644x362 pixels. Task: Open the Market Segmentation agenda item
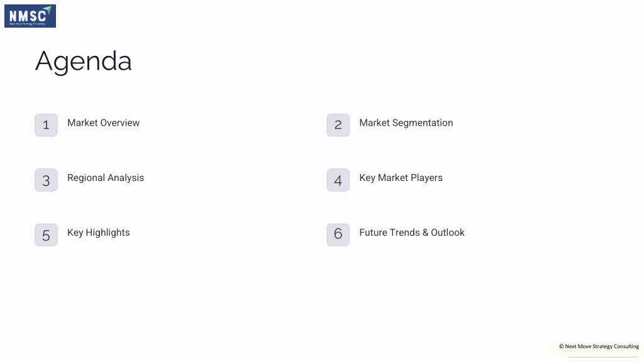(406, 123)
